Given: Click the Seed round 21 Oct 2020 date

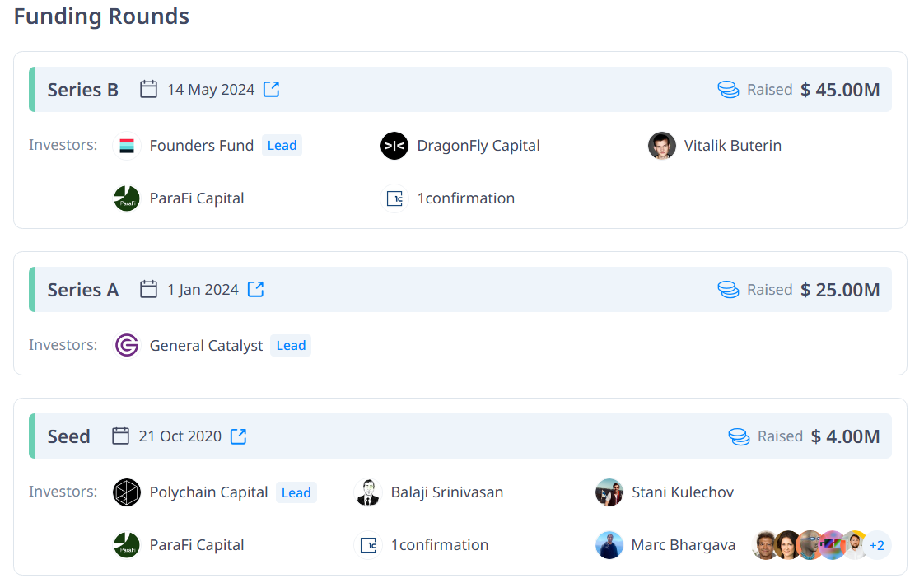Looking at the screenshot, I should (x=180, y=436).
